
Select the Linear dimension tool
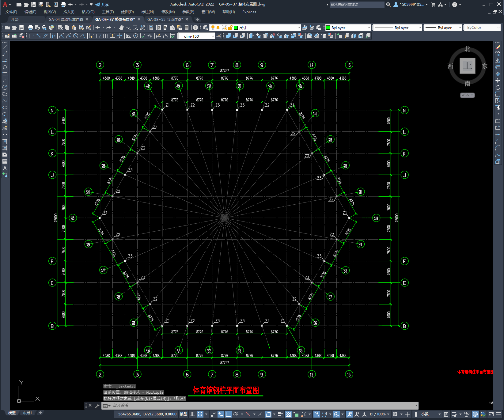32,36
